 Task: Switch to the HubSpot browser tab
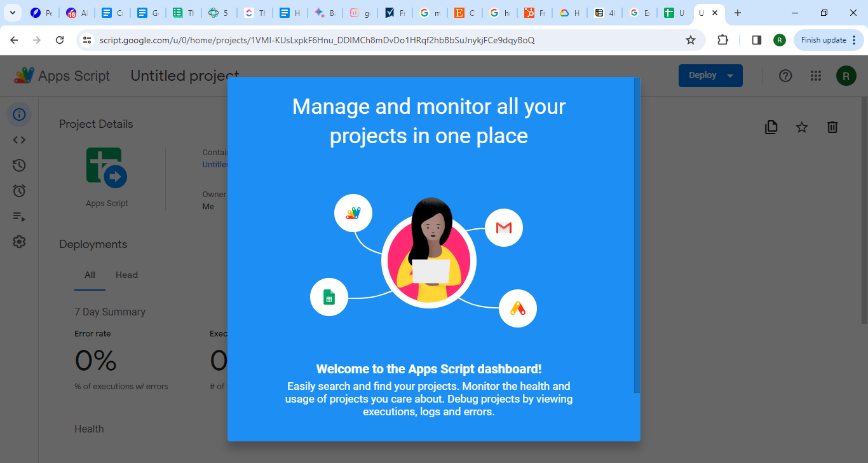click(x=533, y=13)
